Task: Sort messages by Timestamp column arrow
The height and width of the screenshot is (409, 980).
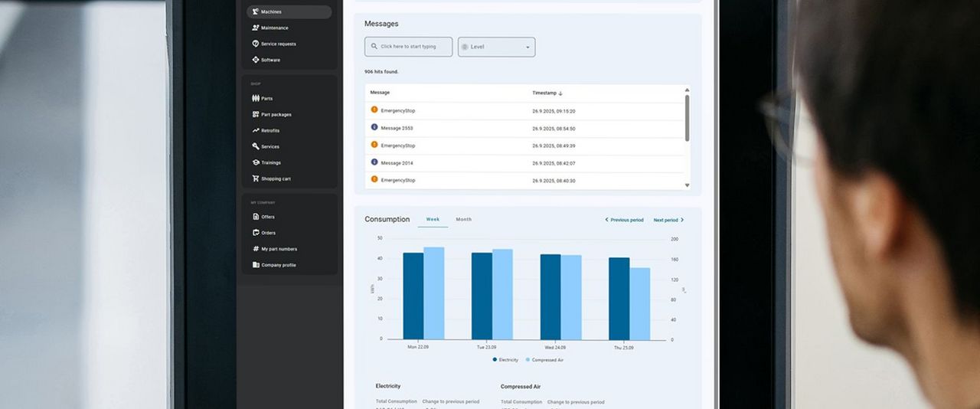Action: point(560,93)
